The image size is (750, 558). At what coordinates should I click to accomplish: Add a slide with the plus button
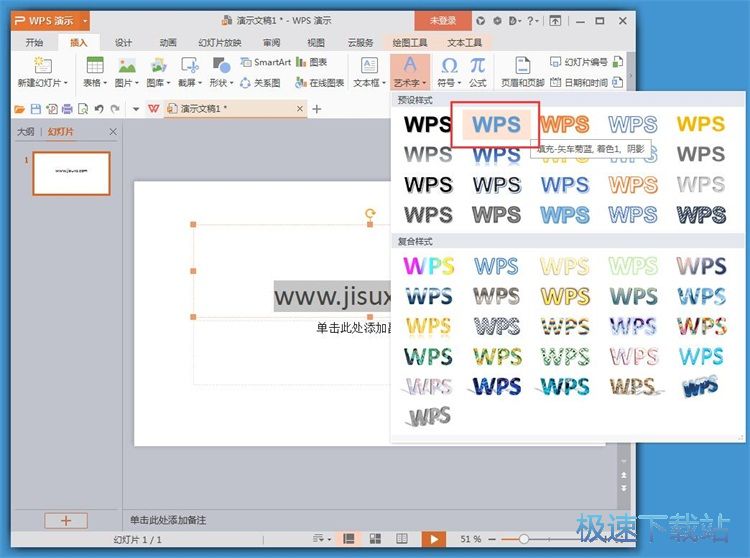coord(66,521)
